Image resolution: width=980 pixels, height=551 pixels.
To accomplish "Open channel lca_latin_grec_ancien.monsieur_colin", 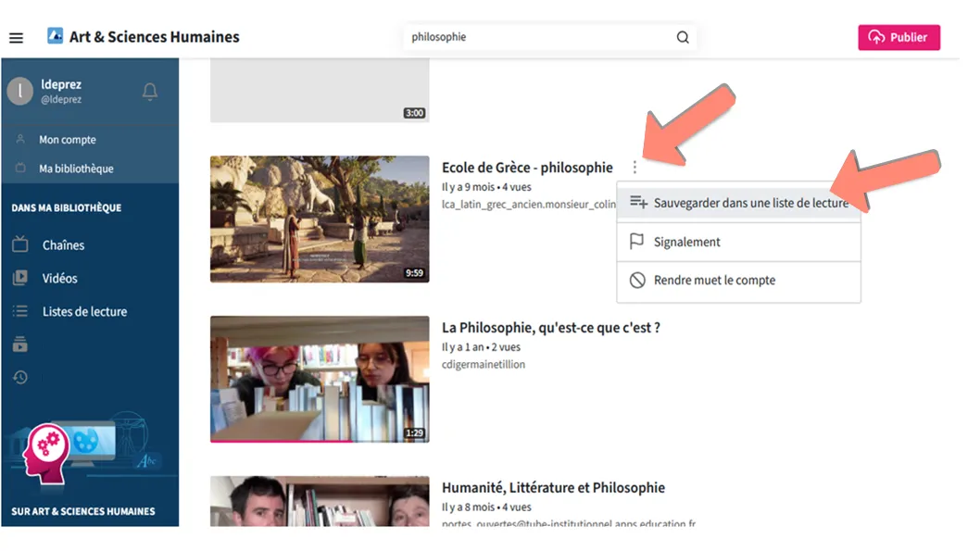I will tap(529, 205).
